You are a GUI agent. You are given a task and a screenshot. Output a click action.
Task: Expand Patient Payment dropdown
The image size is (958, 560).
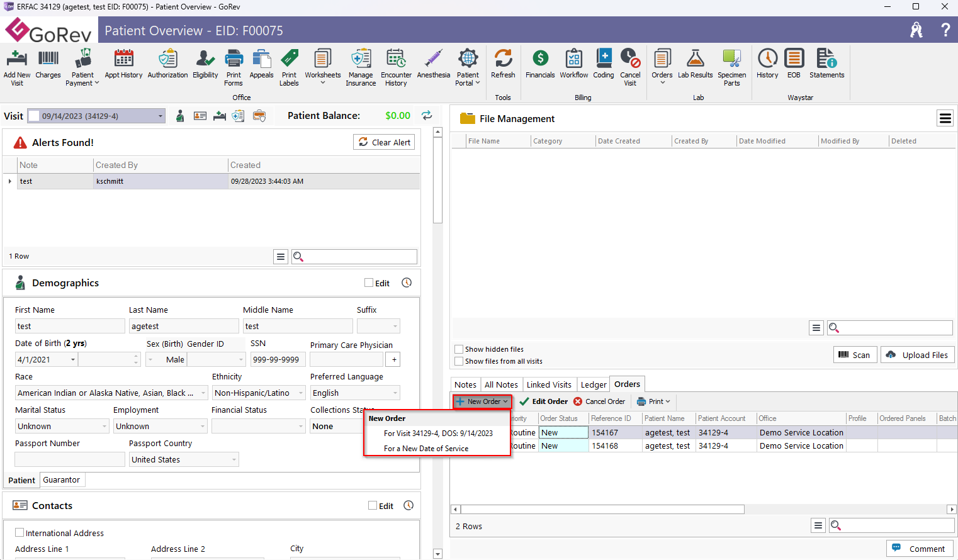click(x=96, y=83)
